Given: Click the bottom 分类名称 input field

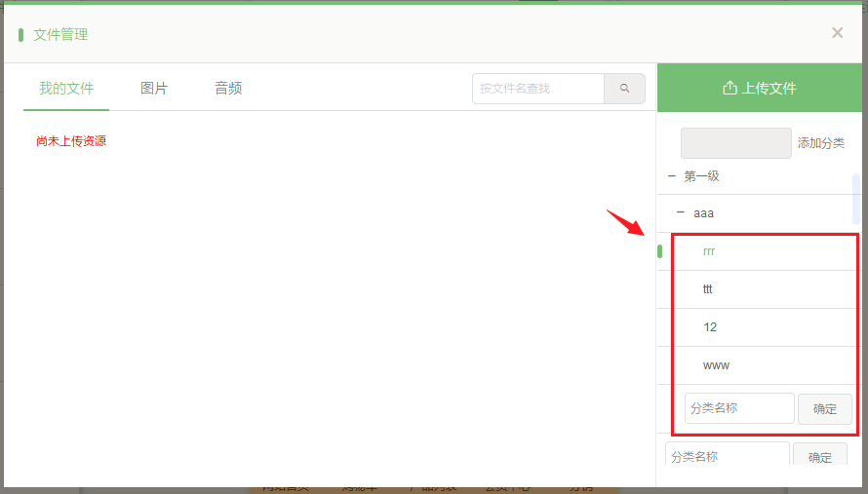Looking at the screenshot, I should click(x=727, y=454).
